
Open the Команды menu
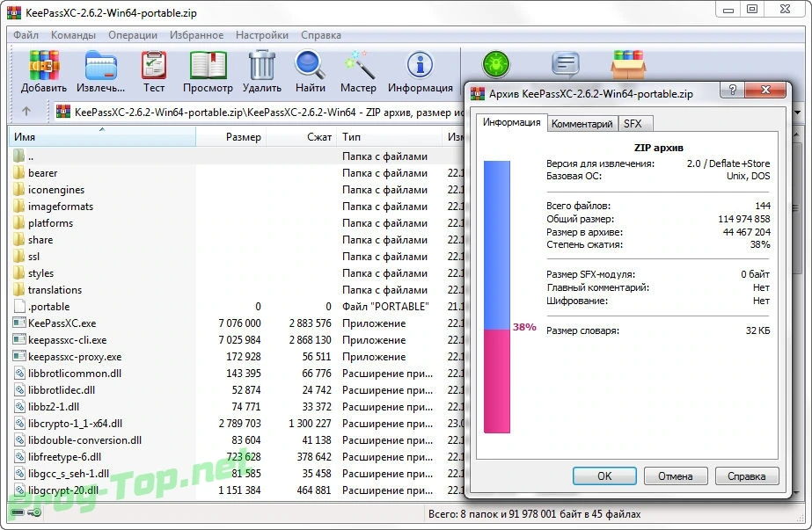point(73,35)
